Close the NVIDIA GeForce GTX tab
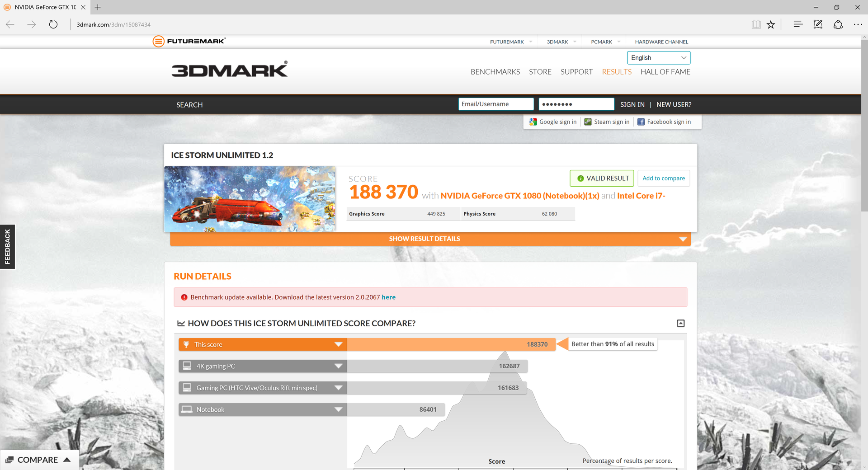The height and width of the screenshot is (470, 868). [83, 7]
